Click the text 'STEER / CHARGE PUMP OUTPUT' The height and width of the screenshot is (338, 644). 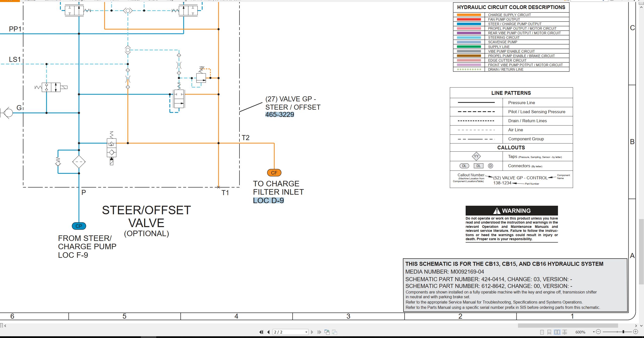(515, 24)
